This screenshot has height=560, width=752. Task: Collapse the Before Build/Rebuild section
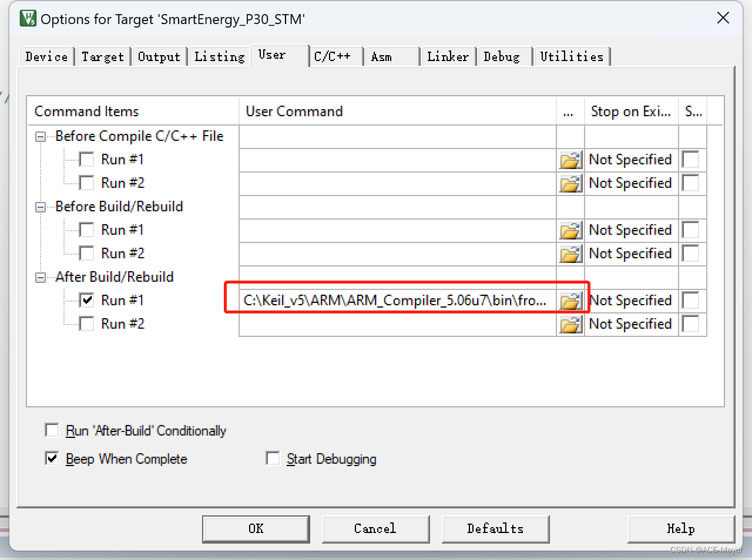click(40, 207)
